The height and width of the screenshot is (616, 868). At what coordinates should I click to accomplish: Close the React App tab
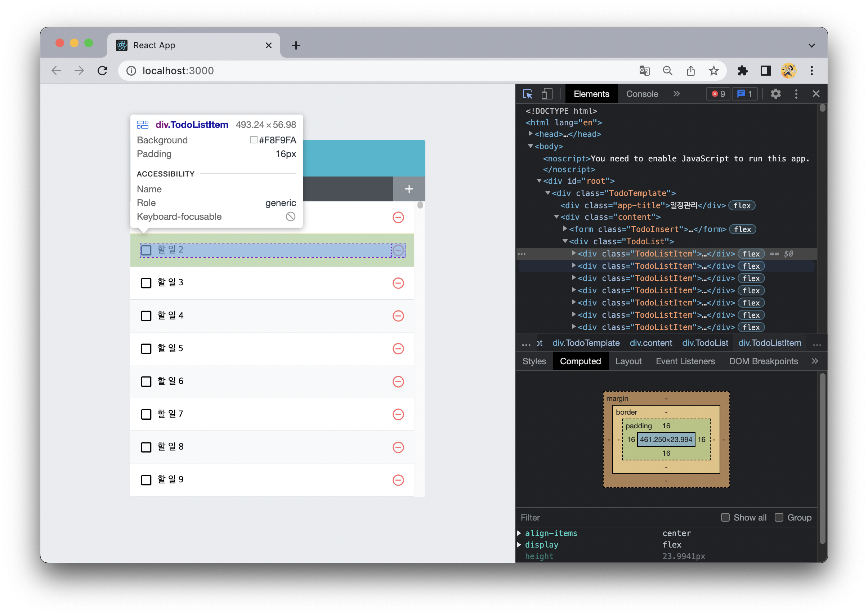[x=268, y=45]
